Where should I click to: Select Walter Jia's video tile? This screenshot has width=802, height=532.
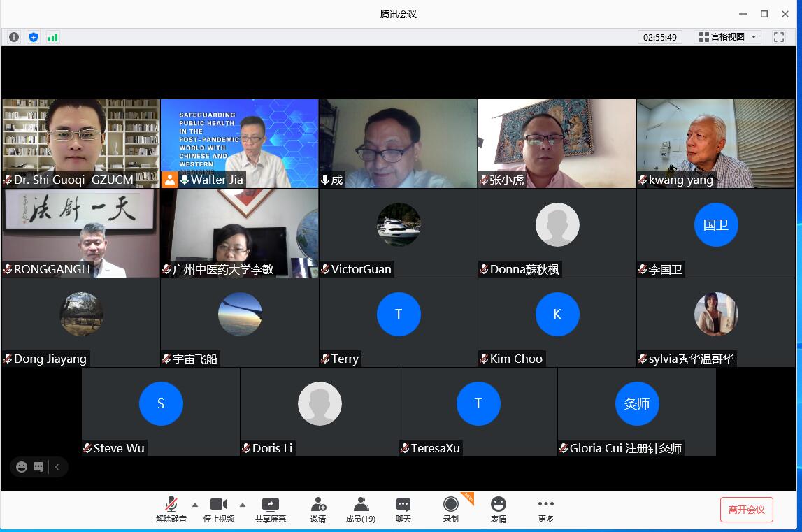[239, 143]
